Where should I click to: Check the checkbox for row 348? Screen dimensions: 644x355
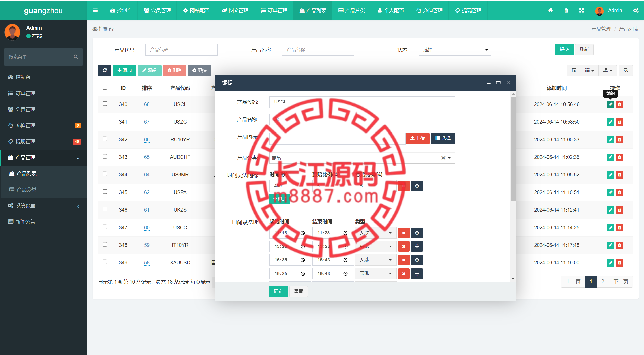pos(105,244)
